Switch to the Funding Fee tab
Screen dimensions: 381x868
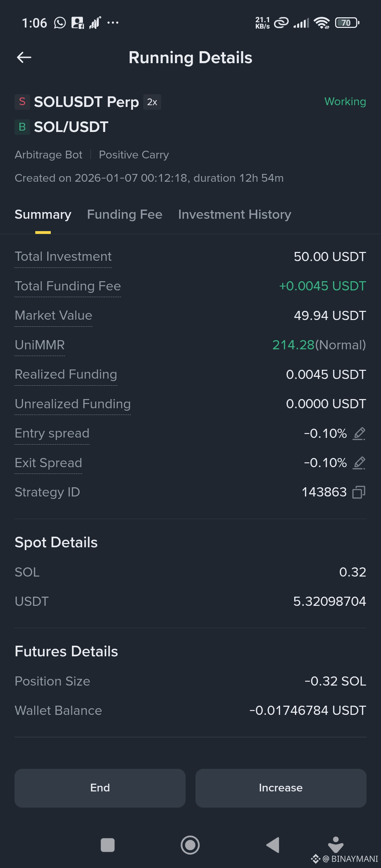click(125, 215)
